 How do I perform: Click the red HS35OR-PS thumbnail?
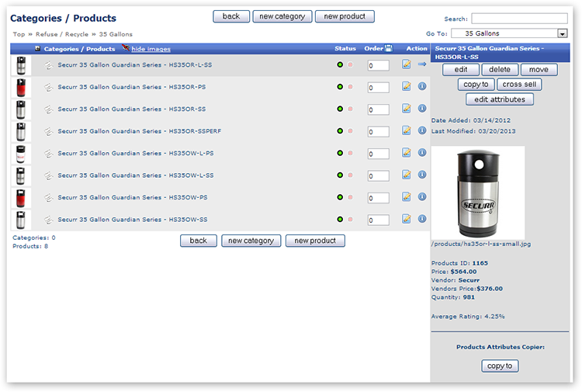pos(21,87)
